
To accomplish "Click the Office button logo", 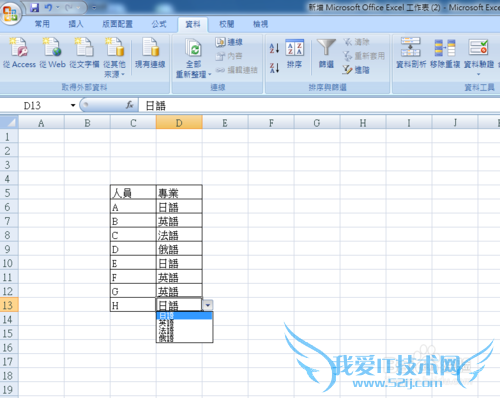I will [11, 13].
